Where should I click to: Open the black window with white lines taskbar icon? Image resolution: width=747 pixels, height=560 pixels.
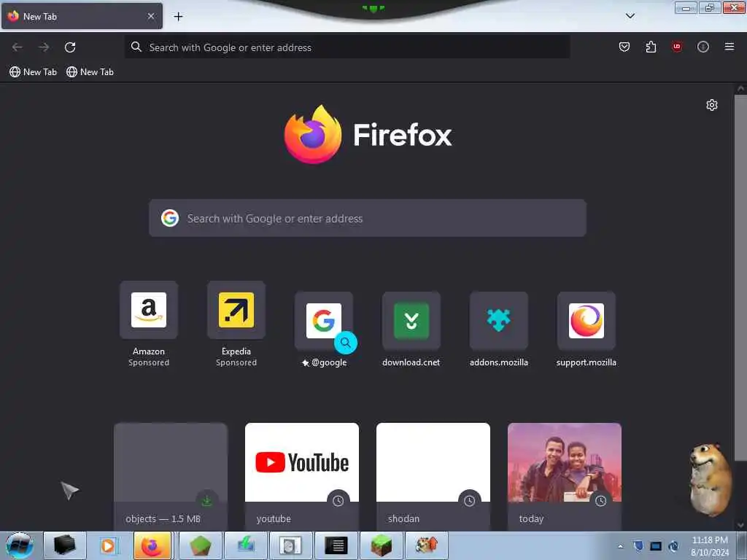click(x=336, y=545)
